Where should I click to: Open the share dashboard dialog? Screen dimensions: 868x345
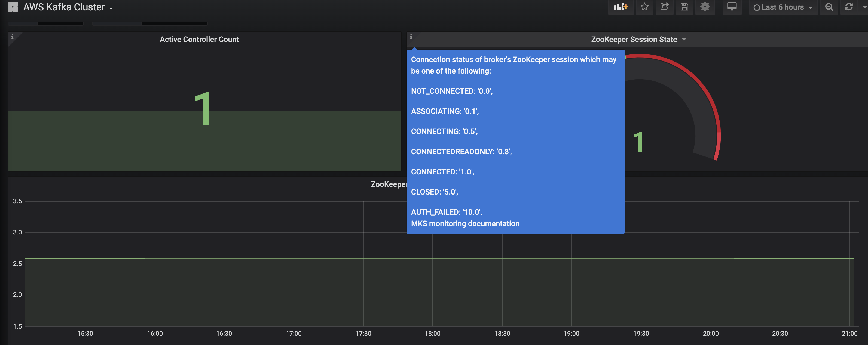point(664,7)
